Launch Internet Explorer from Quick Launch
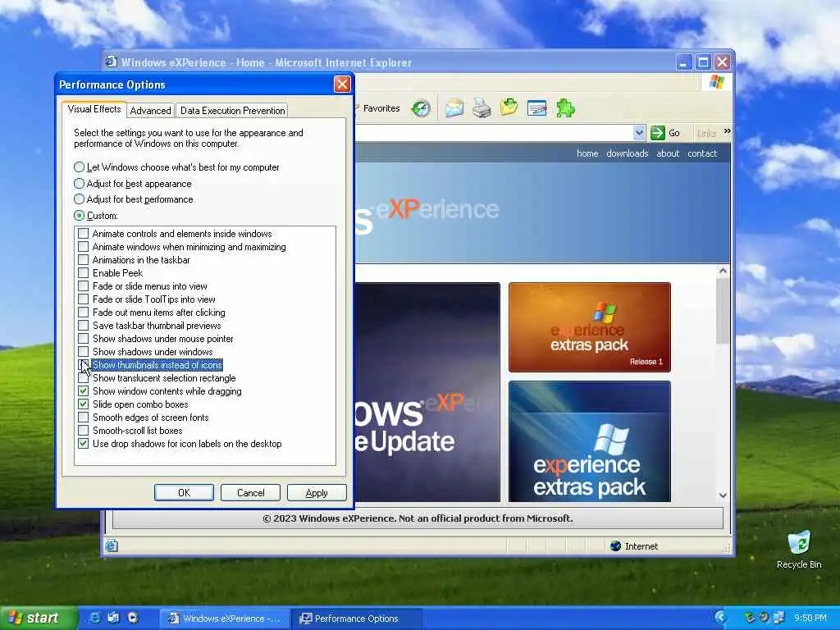The height and width of the screenshot is (630, 840). click(x=94, y=618)
